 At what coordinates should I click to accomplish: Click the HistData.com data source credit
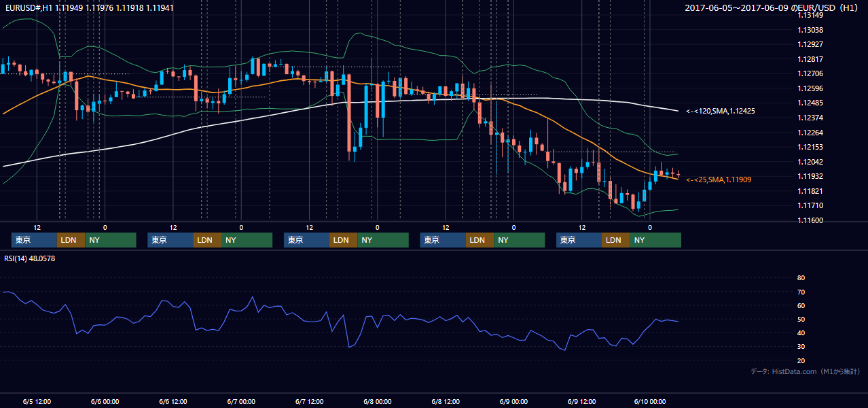[806, 371]
